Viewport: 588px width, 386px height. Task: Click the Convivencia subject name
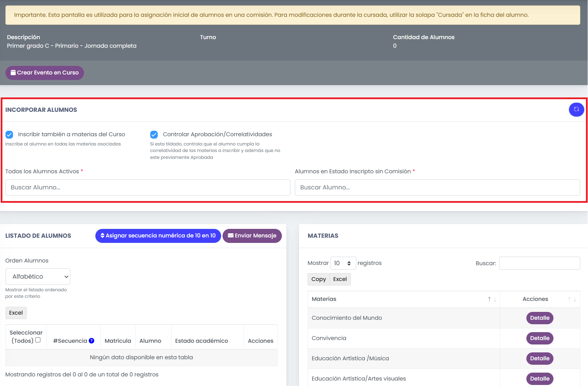pyautogui.click(x=329, y=338)
